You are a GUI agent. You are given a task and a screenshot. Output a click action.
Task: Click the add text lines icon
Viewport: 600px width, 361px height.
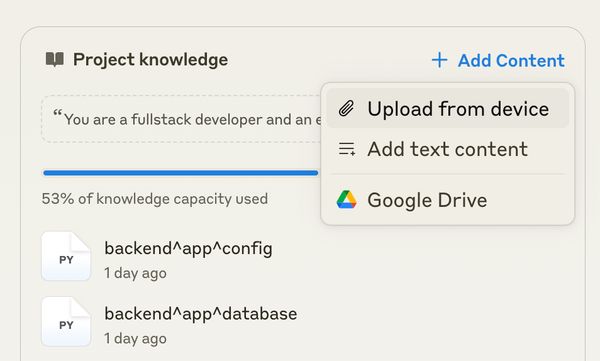[x=347, y=149]
